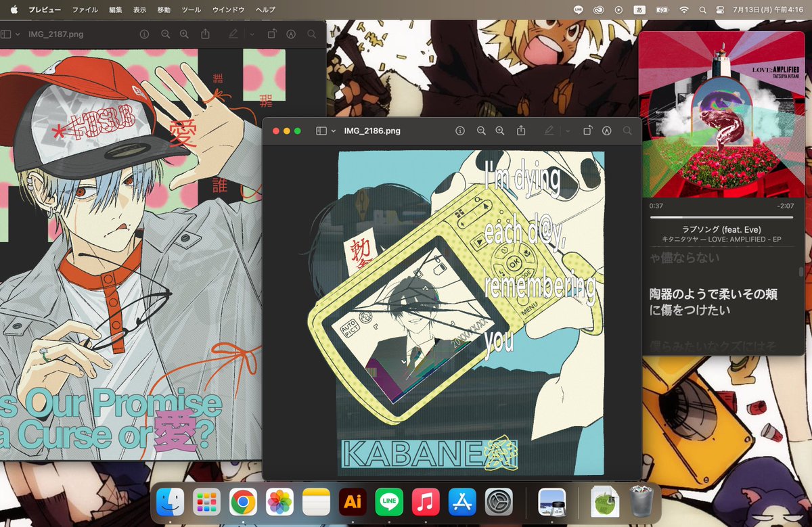Zoom in on IMG_2187.png window
This screenshot has width=812, height=527.
tap(184, 34)
